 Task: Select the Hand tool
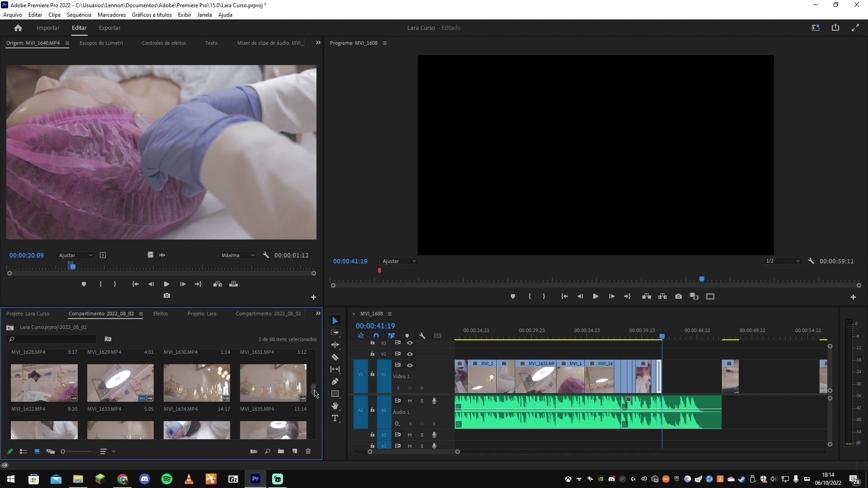(335, 406)
